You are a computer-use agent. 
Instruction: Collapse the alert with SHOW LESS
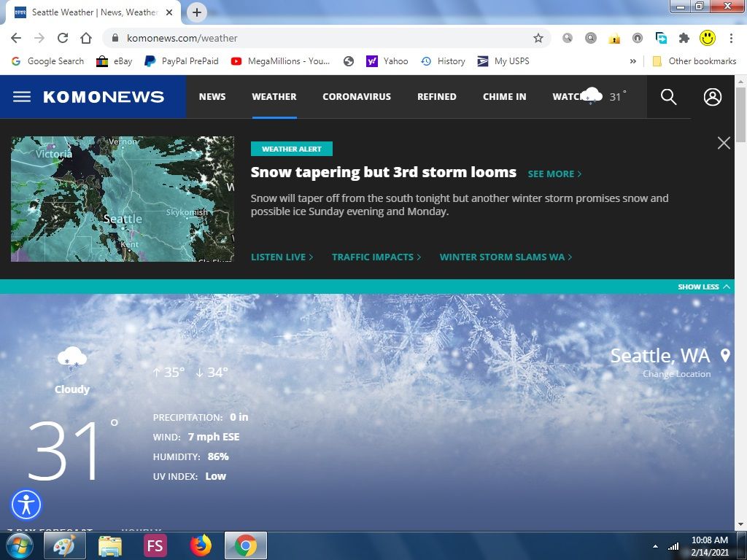click(x=704, y=287)
